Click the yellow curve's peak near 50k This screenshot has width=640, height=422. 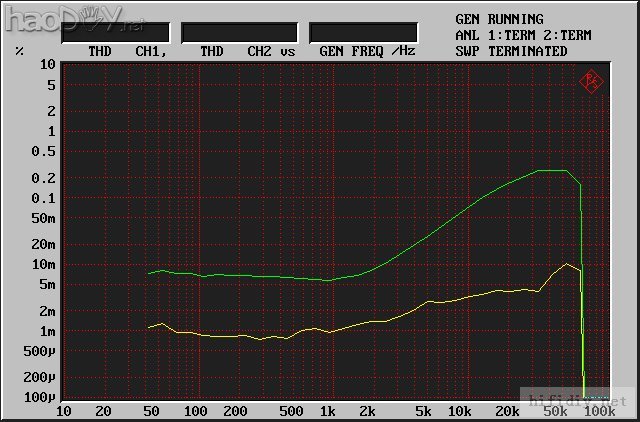[567, 264]
